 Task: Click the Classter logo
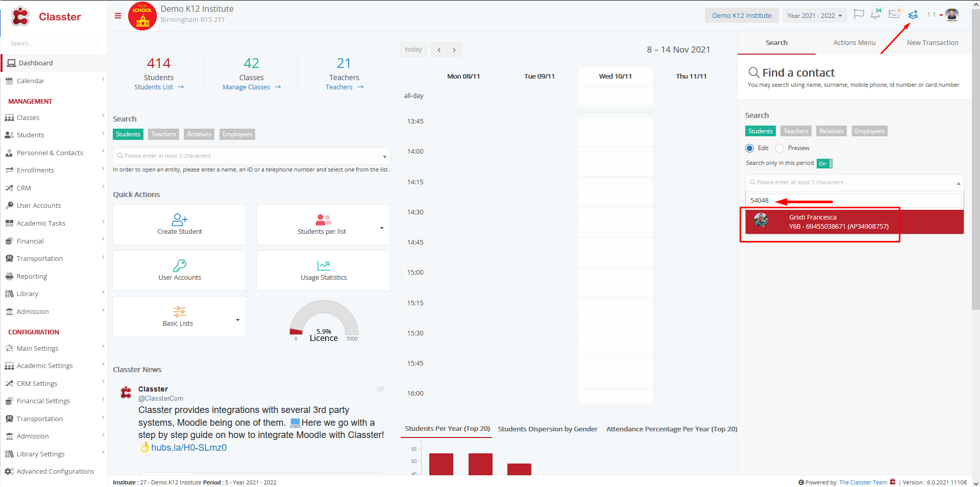pyautogui.click(x=46, y=17)
